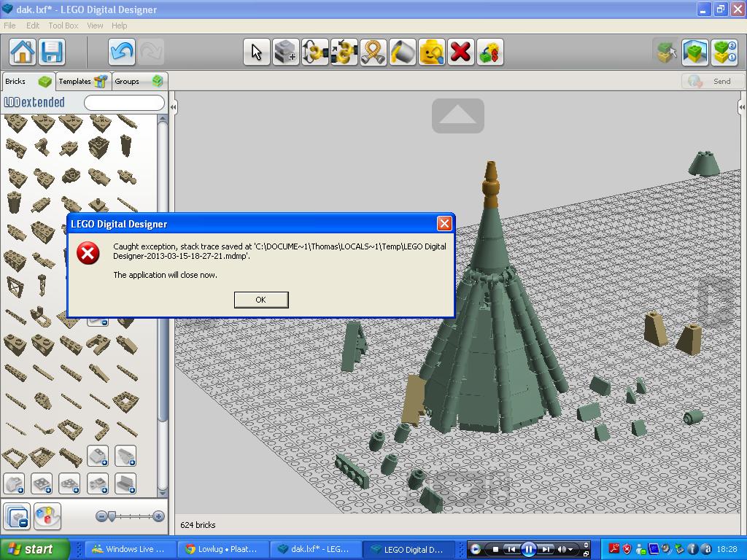Open the Tool Box menu
Image resolution: width=747 pixels, height=560 pixels.
pos(63,26)
